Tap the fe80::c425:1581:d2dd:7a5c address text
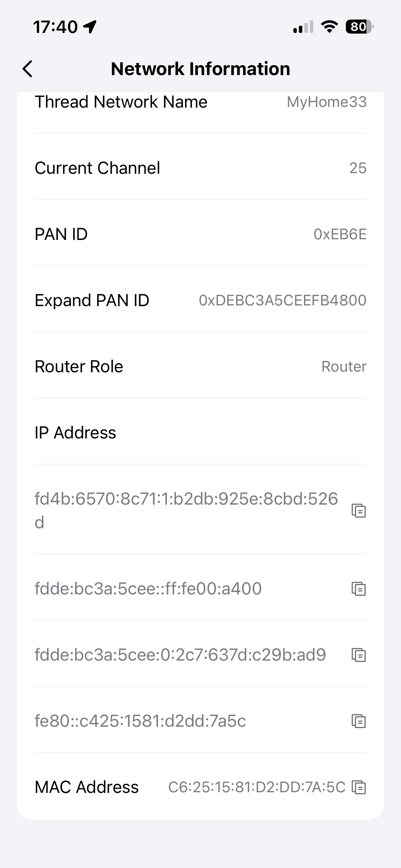401x868 pixels. 140,721
